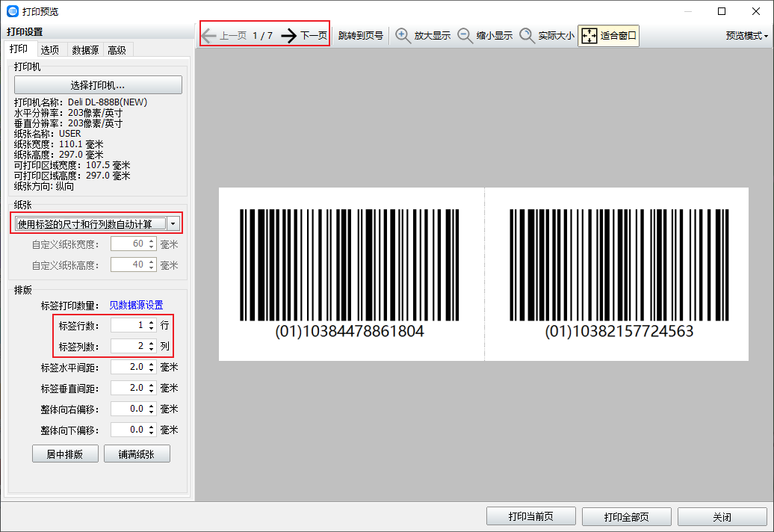Click the 纸张名称: USER text
Viewport: 774px width, 532px height.
point(47,134)
